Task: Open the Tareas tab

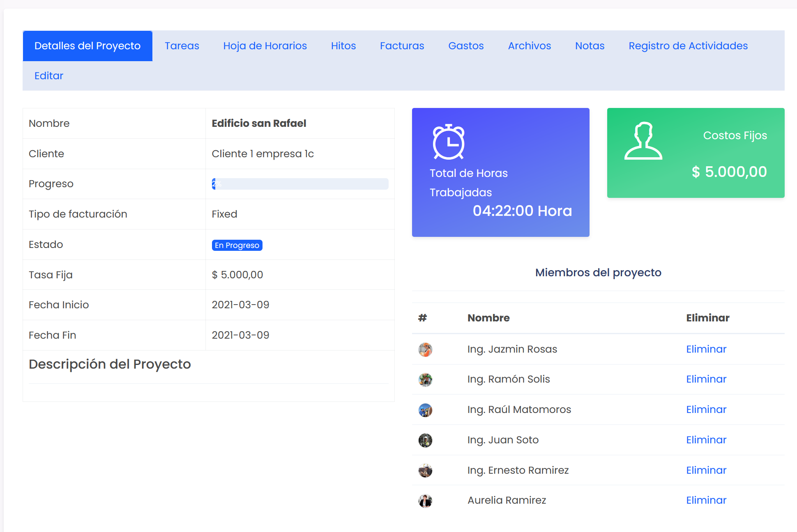Action: coord(182,46)
